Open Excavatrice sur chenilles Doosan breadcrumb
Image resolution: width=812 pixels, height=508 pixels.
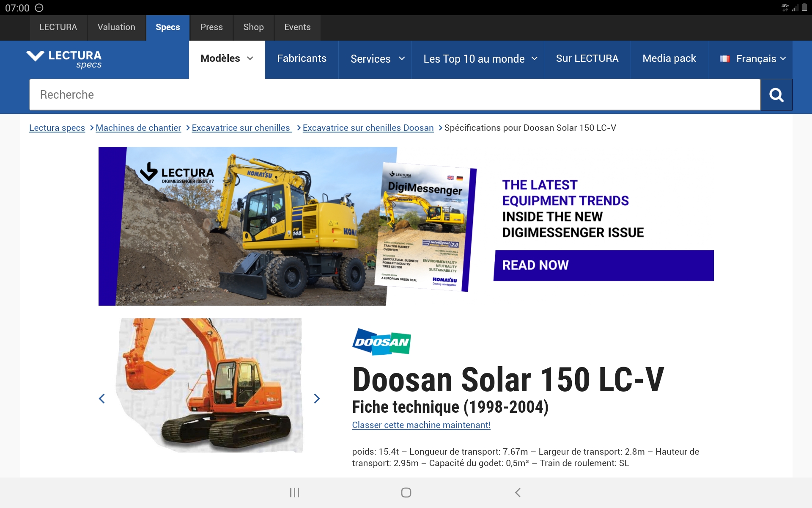(368, 128)
